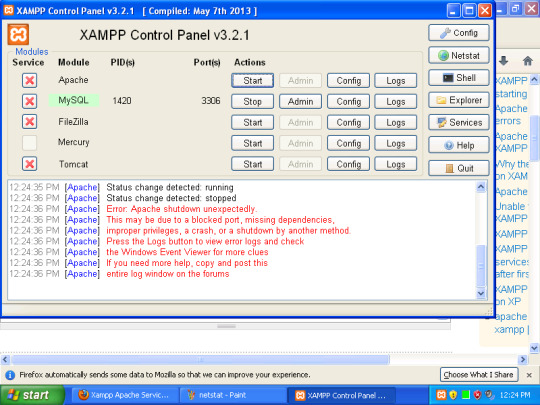Viewport: 540px width, 405px height.
Task: View Apache Logs
Action: [x=396, y=81]
